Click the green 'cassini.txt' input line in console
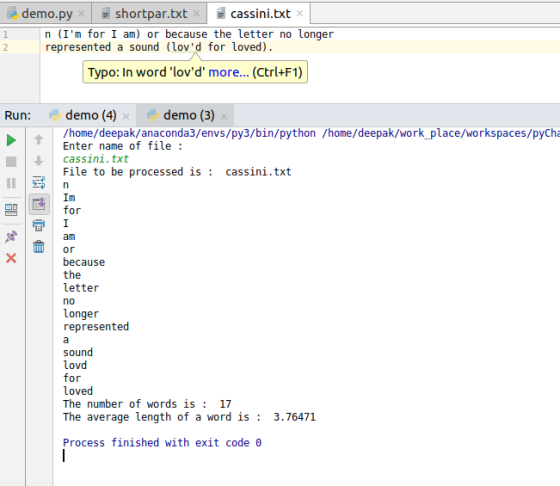This screenshot has width=560, height=486. point(96,159)
